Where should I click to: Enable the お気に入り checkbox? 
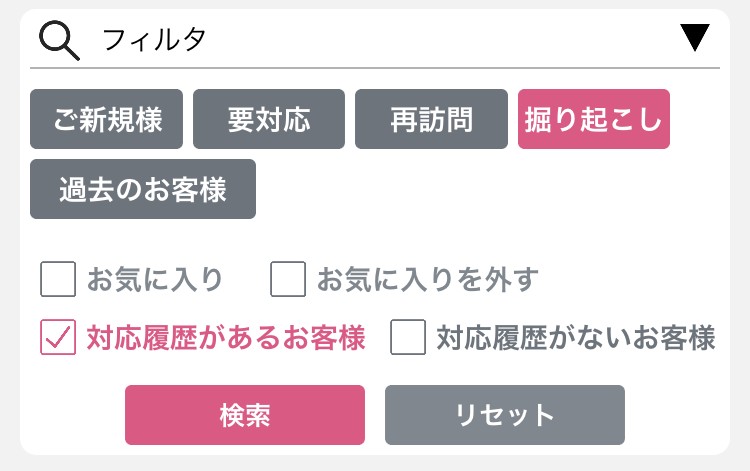pyautogui.click(x=58, y=279)
